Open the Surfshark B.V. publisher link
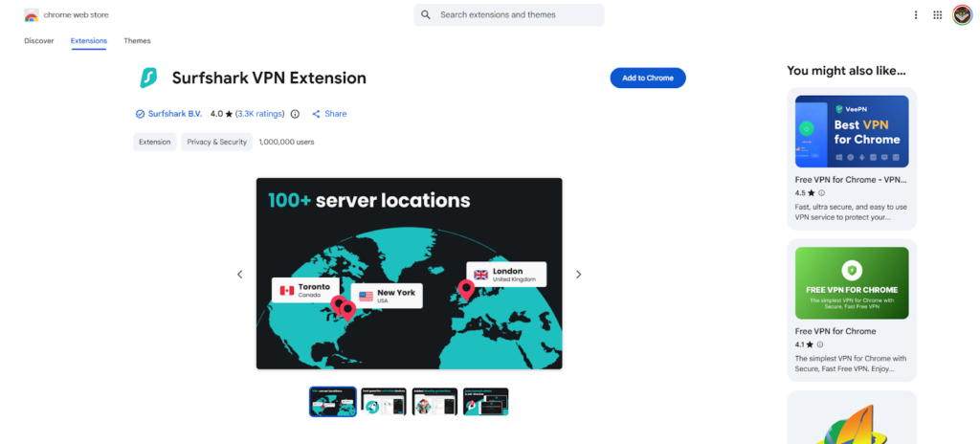 click(x=176, y=114)
